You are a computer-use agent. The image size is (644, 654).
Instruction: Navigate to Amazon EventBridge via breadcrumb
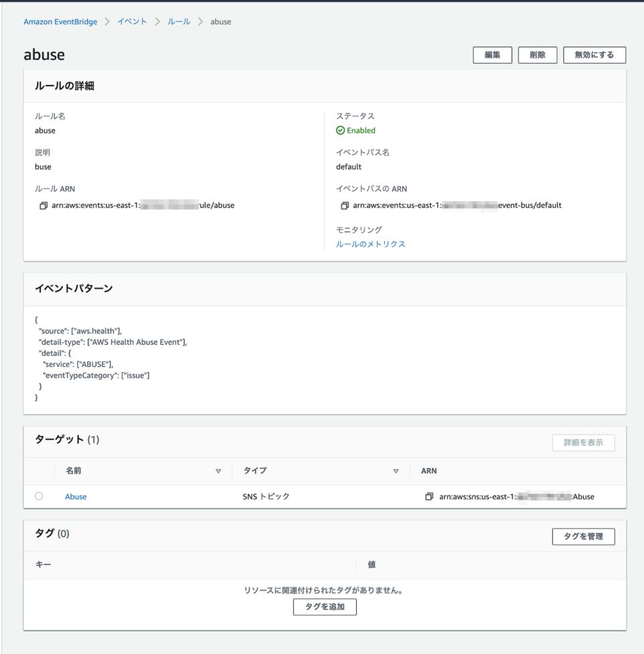60,21
